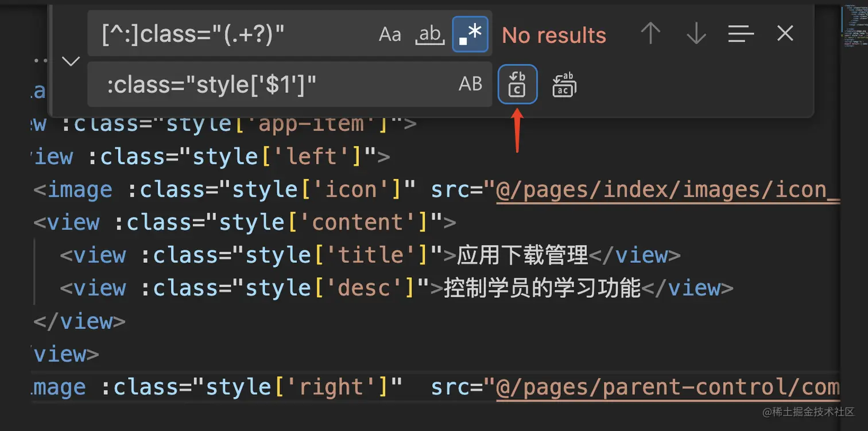Screen dimensions: 868x431
Task: Close the search widget
Action: click(784, 34)
